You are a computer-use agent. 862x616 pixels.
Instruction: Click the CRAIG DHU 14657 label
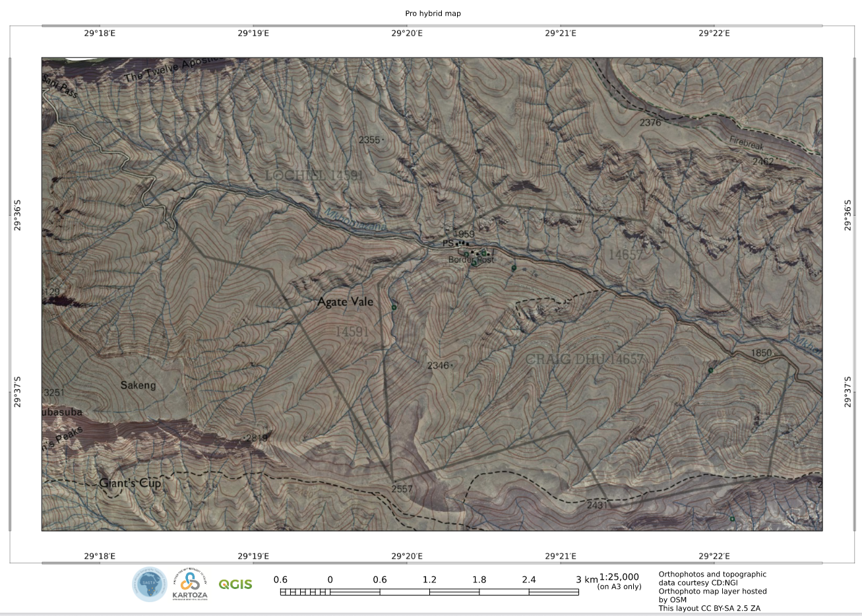[584, 359]
